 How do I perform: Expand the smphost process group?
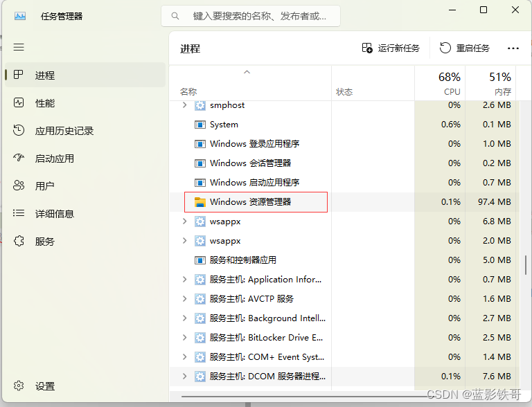184,105
